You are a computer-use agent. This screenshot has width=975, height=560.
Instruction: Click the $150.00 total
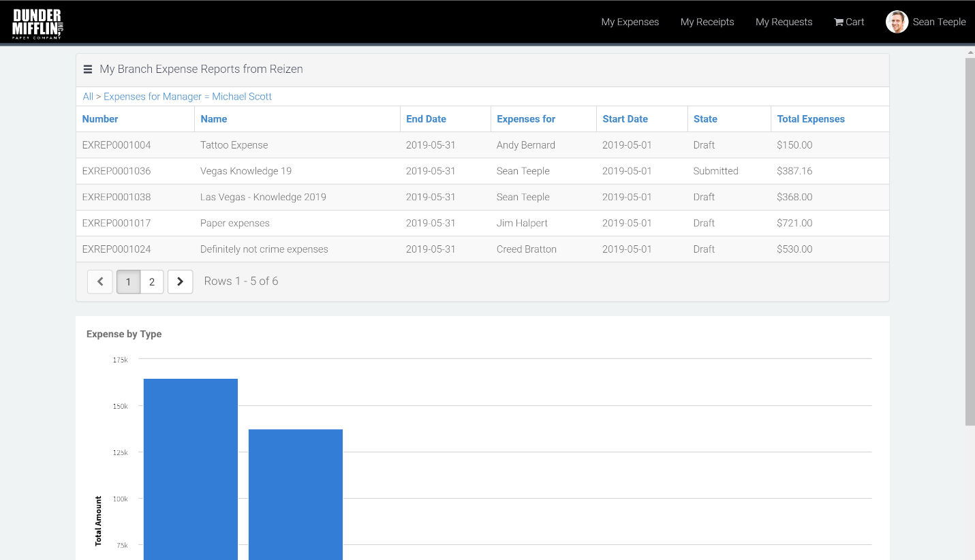pos(794,145)
